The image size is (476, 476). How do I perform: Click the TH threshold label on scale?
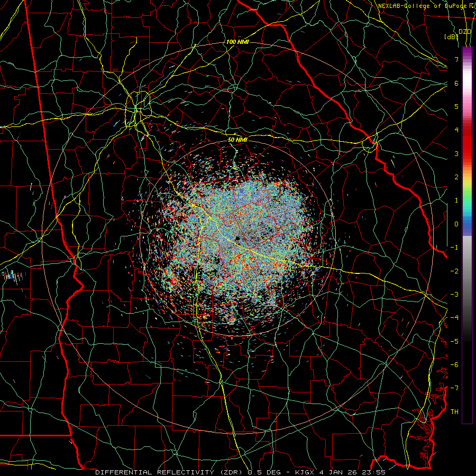pos(454,411)
